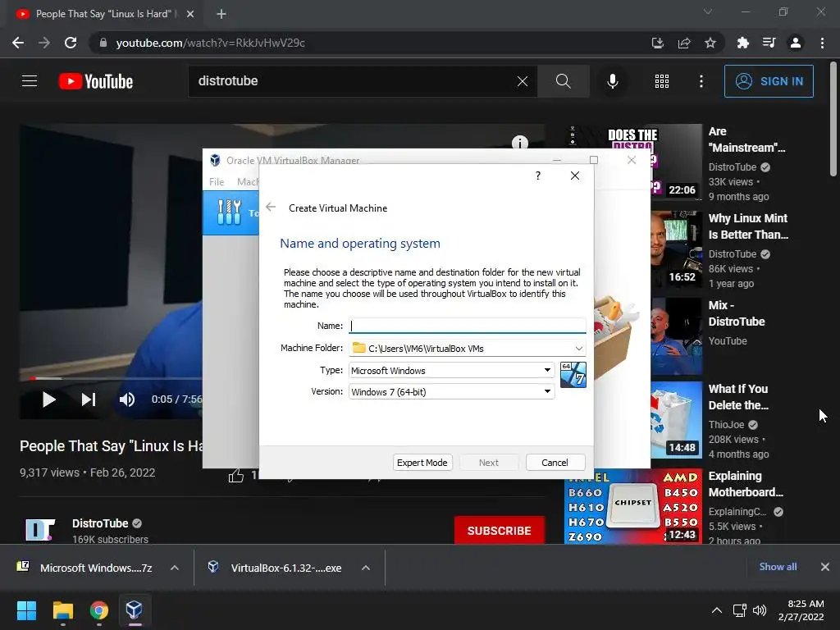Open Chrome media controls icon
Screen dimensions: 840x630
click(769, 43)
